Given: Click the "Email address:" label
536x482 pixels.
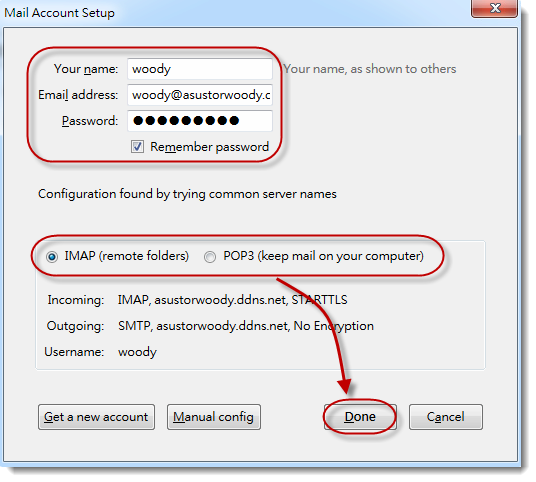Looking at the screenshot, I should tap(78, 95).
